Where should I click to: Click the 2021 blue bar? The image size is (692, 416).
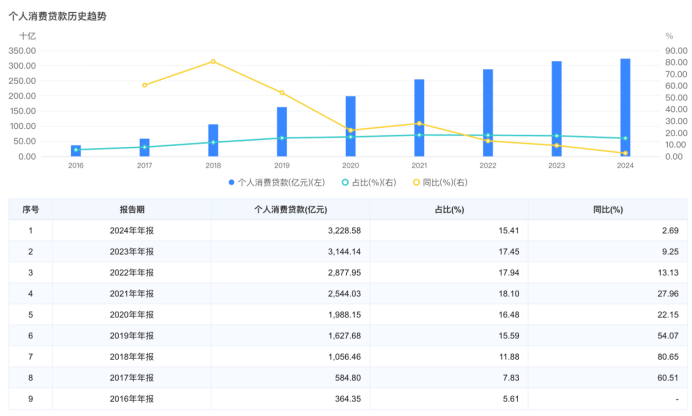(419, 118)
